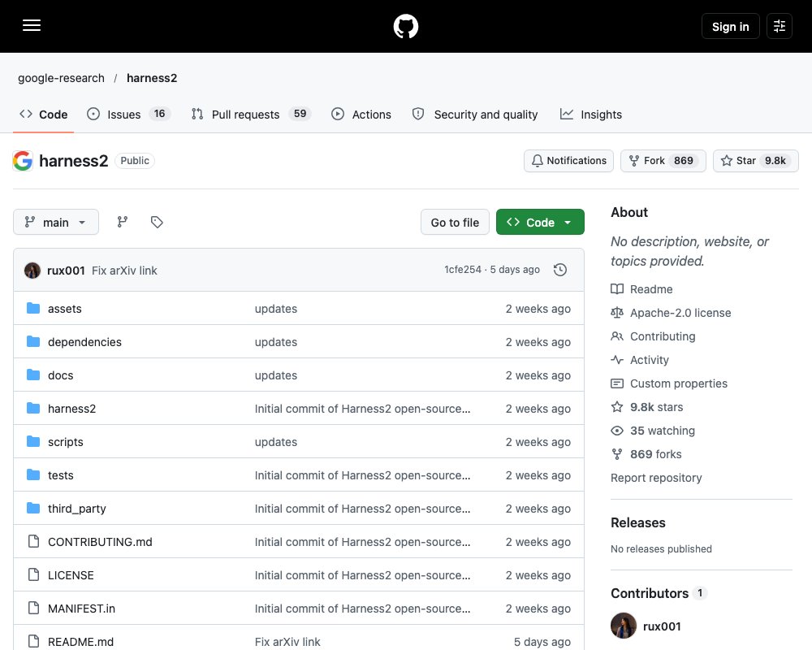Open rux001 author link in commit bar

[66, 271]
